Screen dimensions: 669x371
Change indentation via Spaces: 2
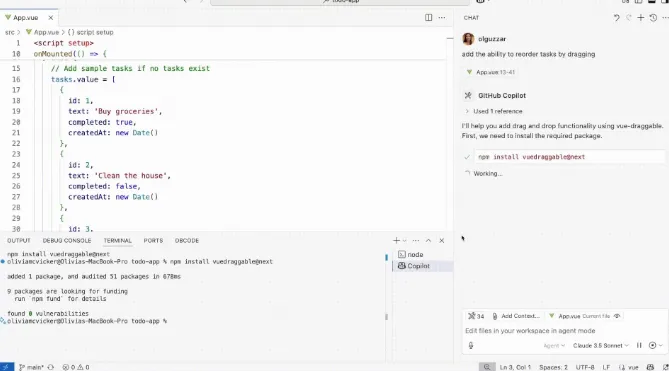point(553,367)
